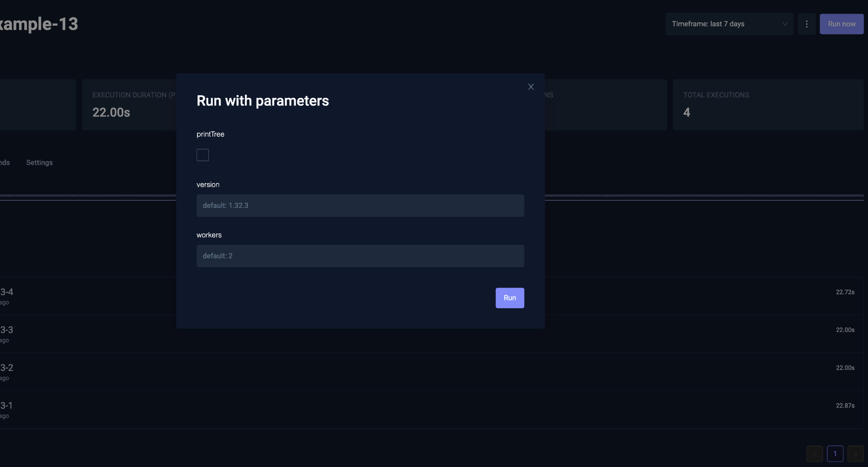Click the workers input field
The height and width of the screenshot is (467, 868).
[x=360, y=255]
